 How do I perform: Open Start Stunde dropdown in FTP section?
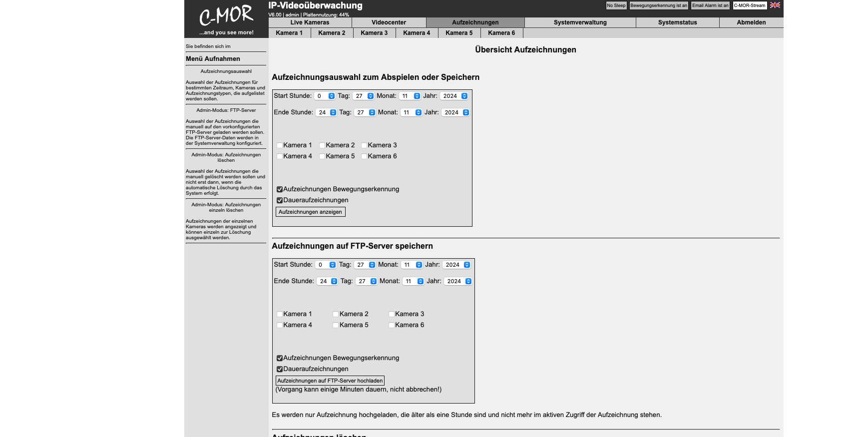[x=326, y=265]
